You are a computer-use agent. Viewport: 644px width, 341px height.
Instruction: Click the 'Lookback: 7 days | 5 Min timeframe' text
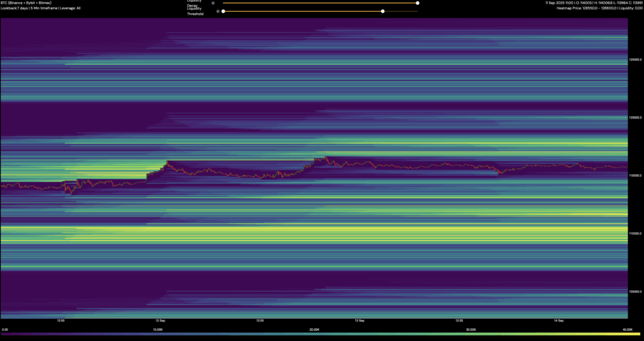(x=28, y=8)
